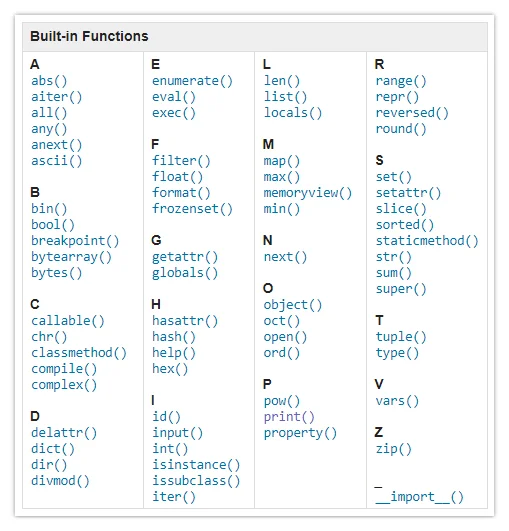Open the zip() function link
The height and width of the screenshot is (531, 509).
coord(394,449)
